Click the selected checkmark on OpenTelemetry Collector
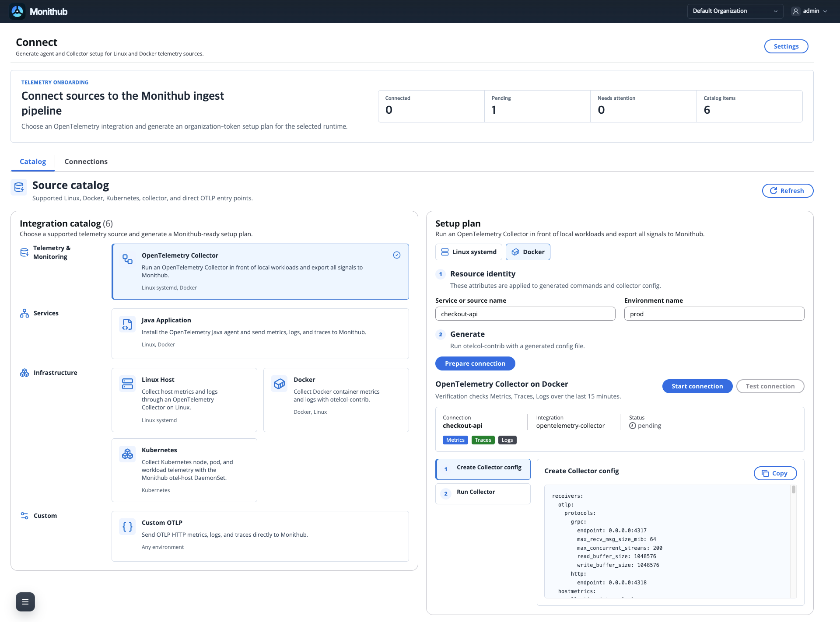Image resolution: width=840 pixels, height=622 pixels. pyautogui.click(x=397, y=255)
